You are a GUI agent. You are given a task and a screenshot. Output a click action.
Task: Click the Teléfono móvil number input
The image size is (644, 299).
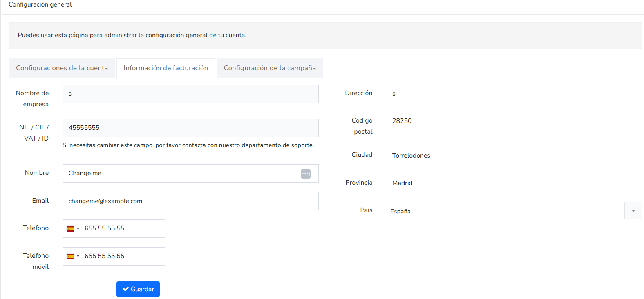coord(123,256)
